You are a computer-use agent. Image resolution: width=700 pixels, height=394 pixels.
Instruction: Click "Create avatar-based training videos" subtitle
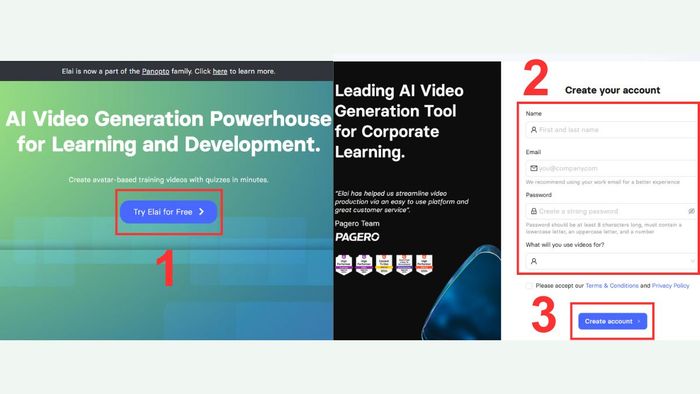[x=168, y=180]
